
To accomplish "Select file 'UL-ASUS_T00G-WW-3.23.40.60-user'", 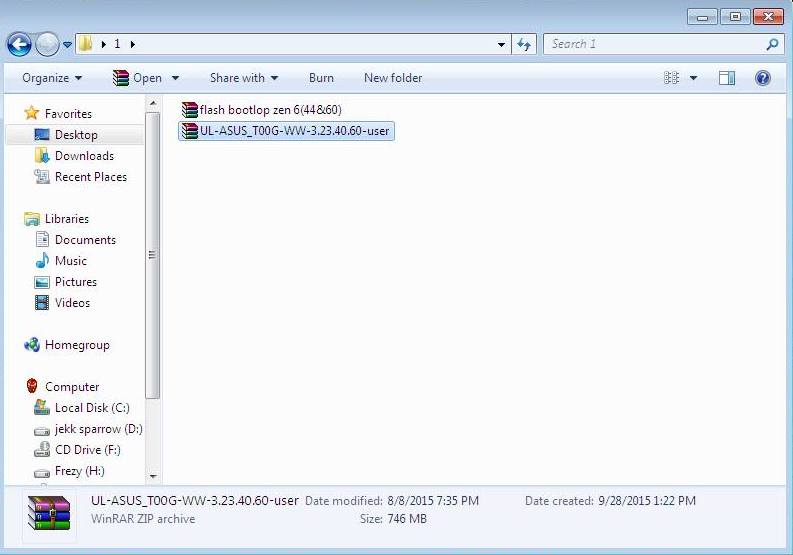I will click(x=286, y=131).
